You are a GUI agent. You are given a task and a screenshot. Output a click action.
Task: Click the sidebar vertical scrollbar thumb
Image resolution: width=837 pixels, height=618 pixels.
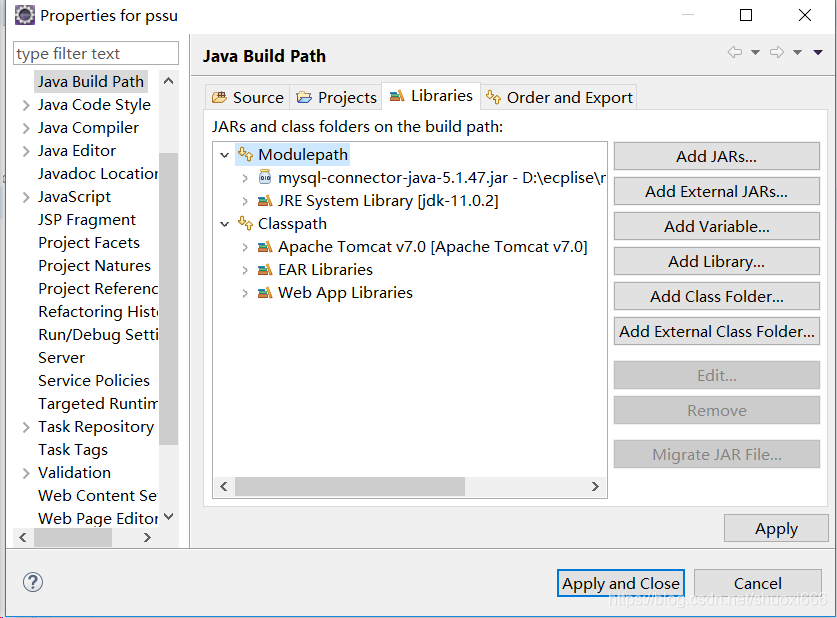[169, 299]
